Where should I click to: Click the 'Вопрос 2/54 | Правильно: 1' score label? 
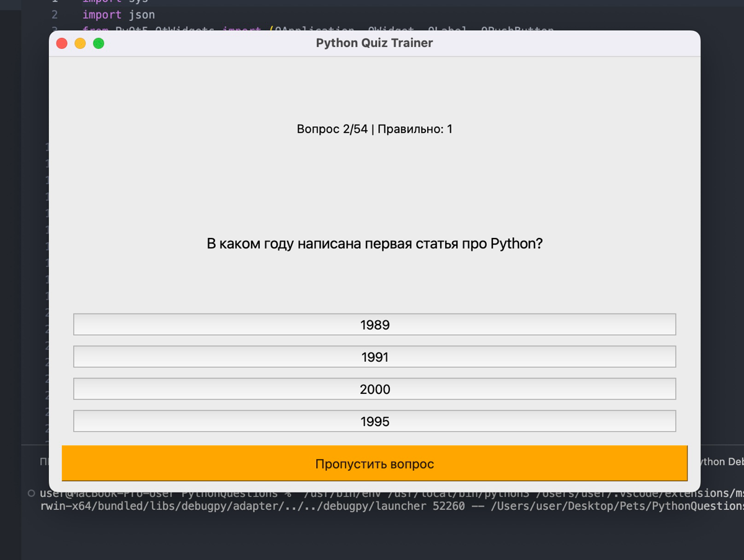(x=374, y=129)
